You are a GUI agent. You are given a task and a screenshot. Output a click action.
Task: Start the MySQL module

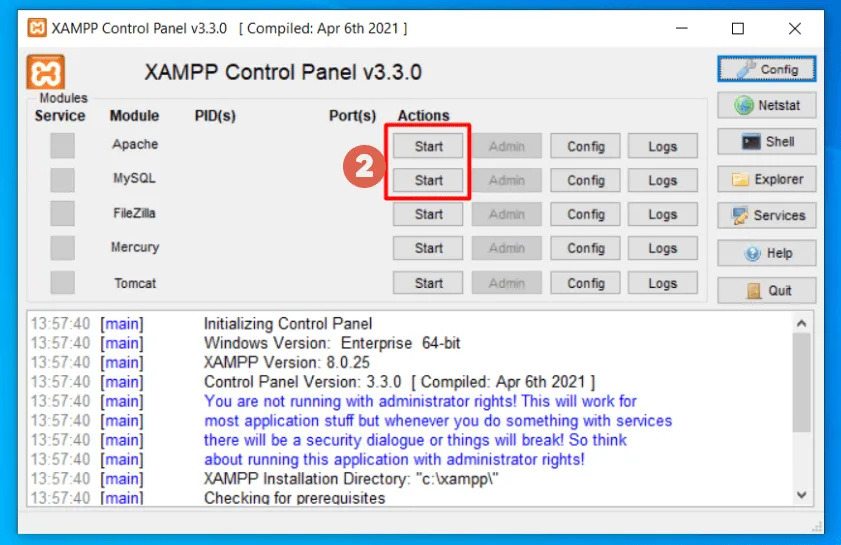pyautogui.click(x=428, y=180)
